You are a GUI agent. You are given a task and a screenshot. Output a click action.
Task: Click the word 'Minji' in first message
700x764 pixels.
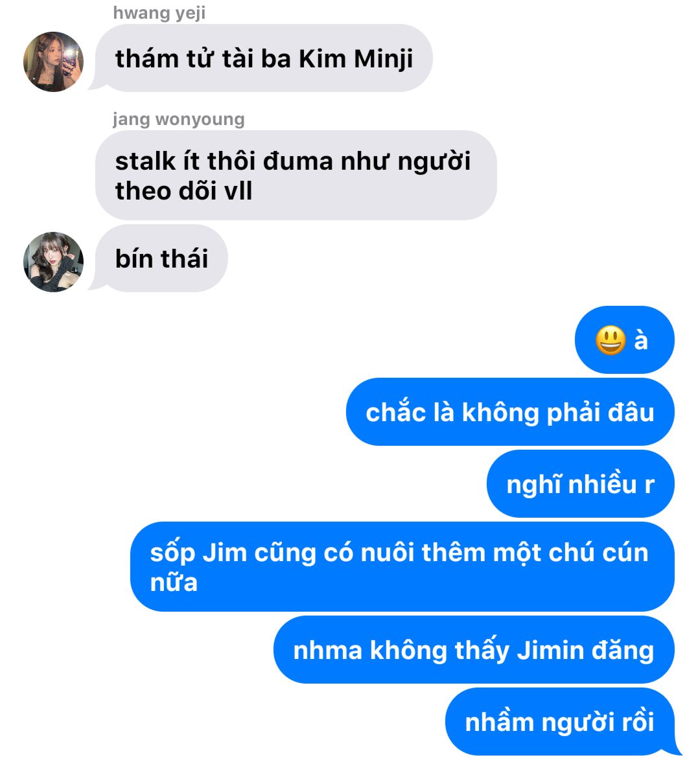coord(383,60)
